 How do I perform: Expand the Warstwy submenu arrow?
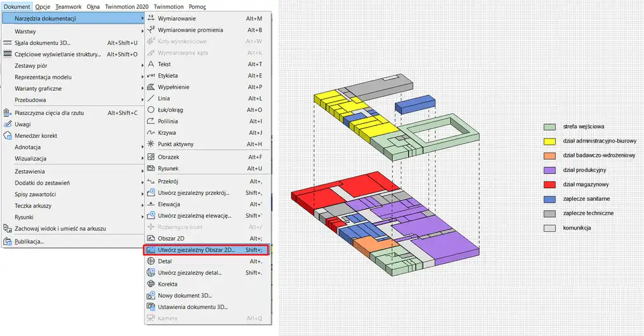142,31
